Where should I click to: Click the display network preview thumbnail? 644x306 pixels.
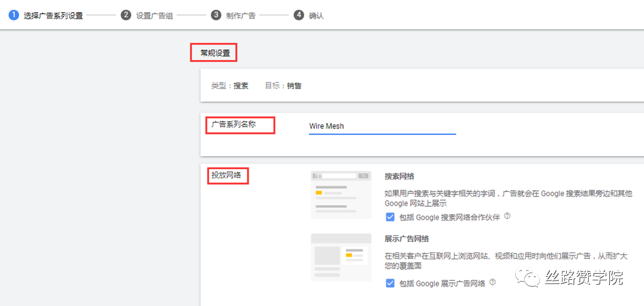tap(341, 257)
